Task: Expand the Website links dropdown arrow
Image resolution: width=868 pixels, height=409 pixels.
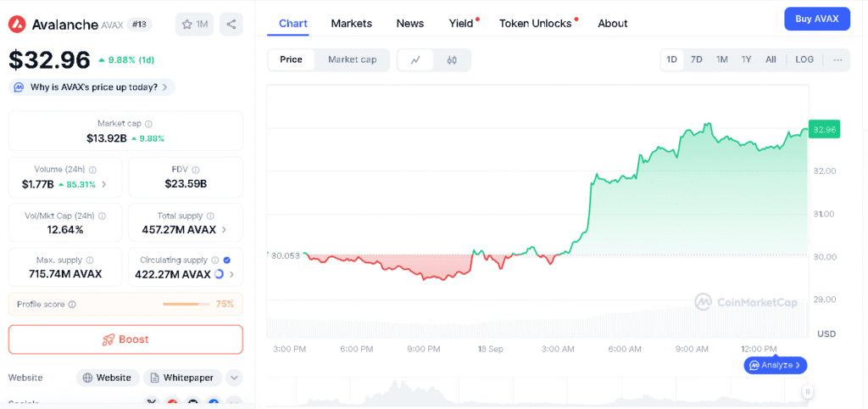Action: (x=234, y=378)
